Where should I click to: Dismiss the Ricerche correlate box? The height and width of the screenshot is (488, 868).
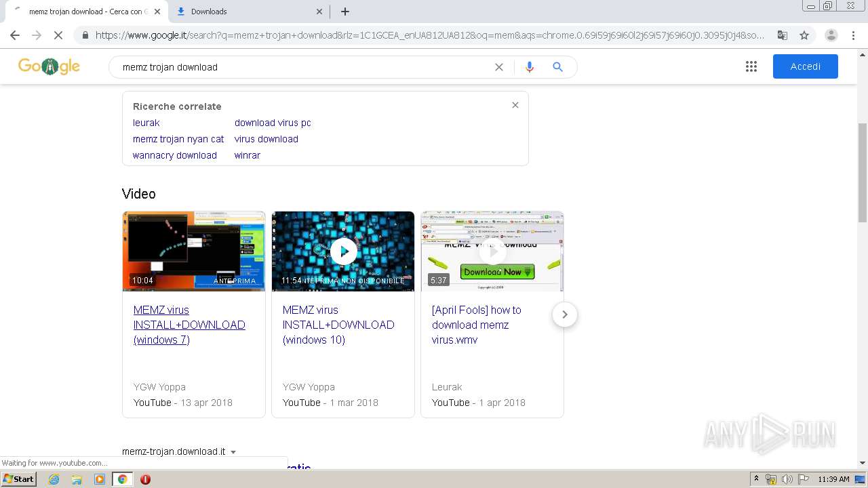tap(515, 105)
